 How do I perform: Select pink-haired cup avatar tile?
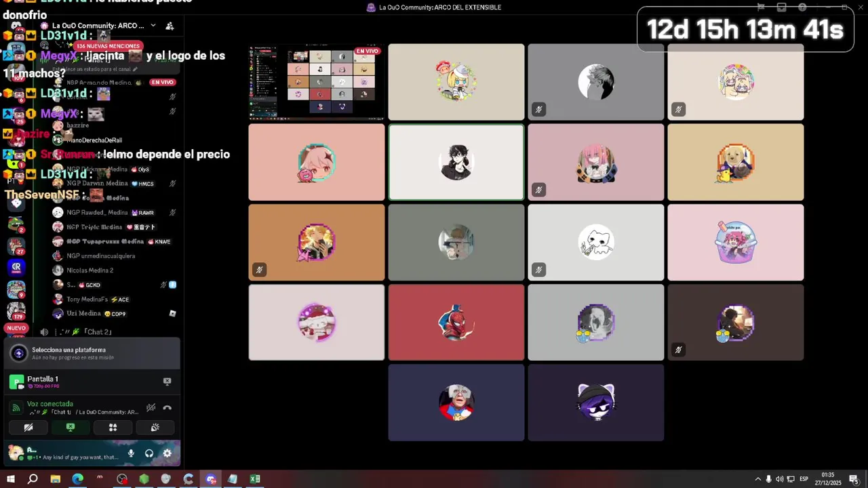point(736,242)
